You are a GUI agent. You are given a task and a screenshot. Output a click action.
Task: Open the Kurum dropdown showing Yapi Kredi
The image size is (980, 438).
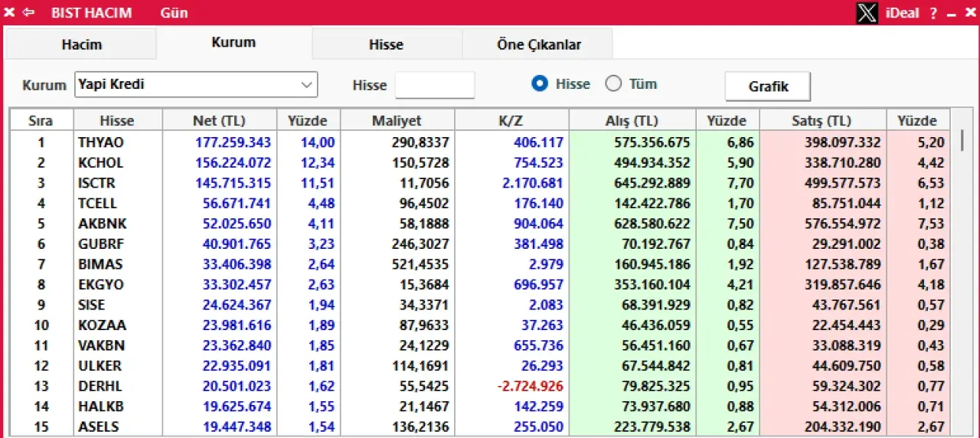(x=196, y=84)
